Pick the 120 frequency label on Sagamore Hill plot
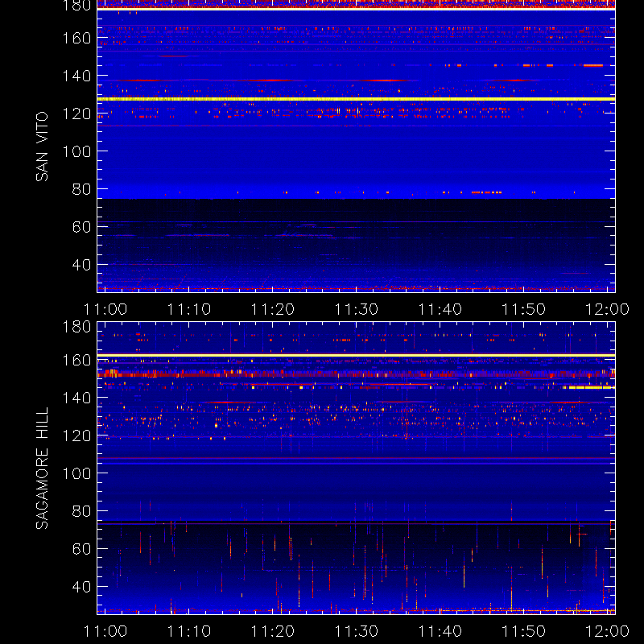This screenshot has height=644, width=644. click(76, 436)
